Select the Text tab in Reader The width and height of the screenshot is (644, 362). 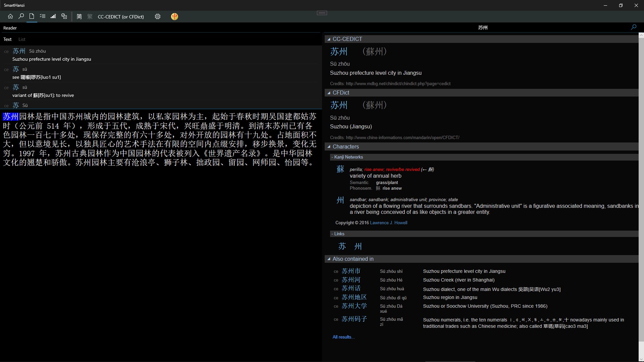click(x=7, y=39)
